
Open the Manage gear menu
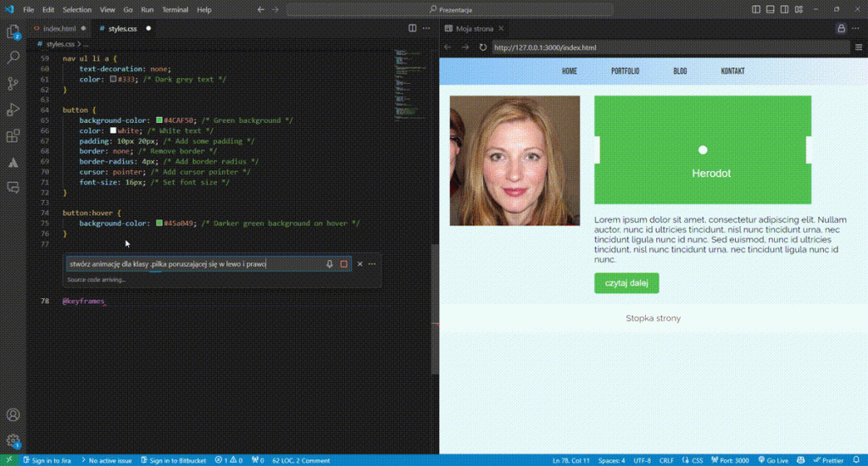tap(13, 441)
